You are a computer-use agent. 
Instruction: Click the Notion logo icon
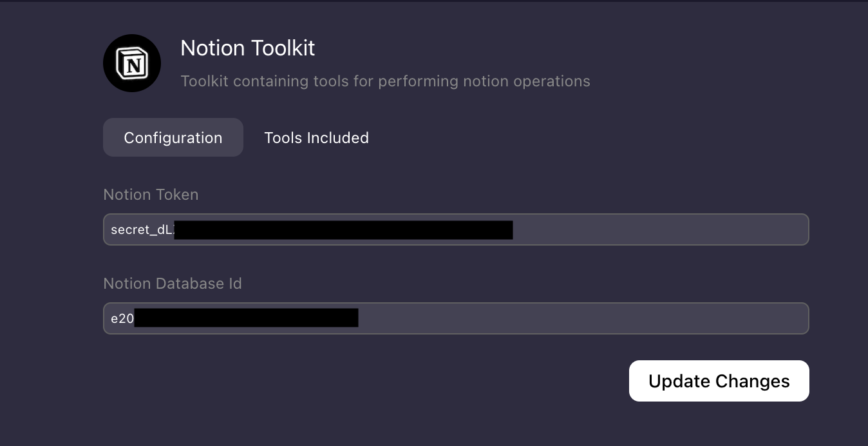tap(132, 63)
